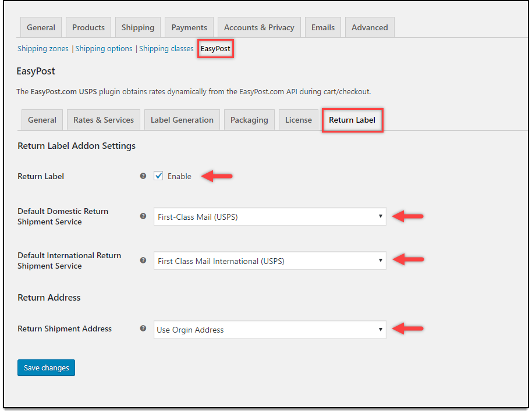This screenshot has width=532, height=414.
Task: Click the Save changes button
Action: coord(46,367)
